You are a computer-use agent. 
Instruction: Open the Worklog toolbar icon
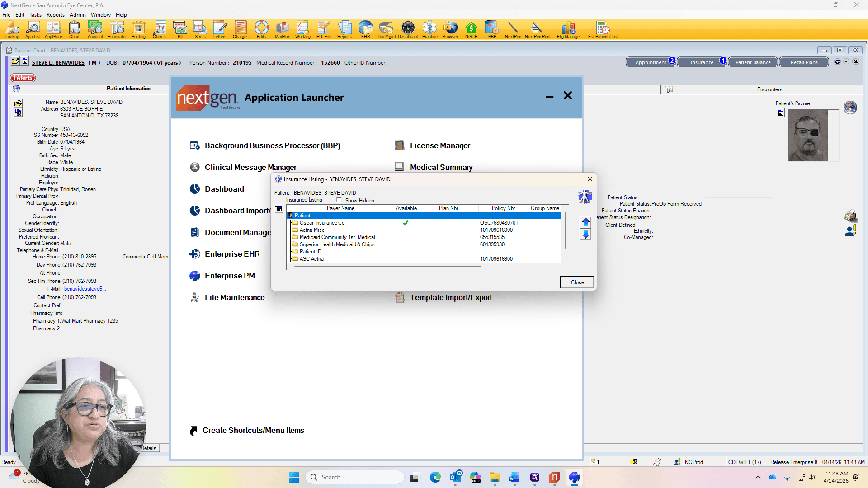(x=303, y=30)
